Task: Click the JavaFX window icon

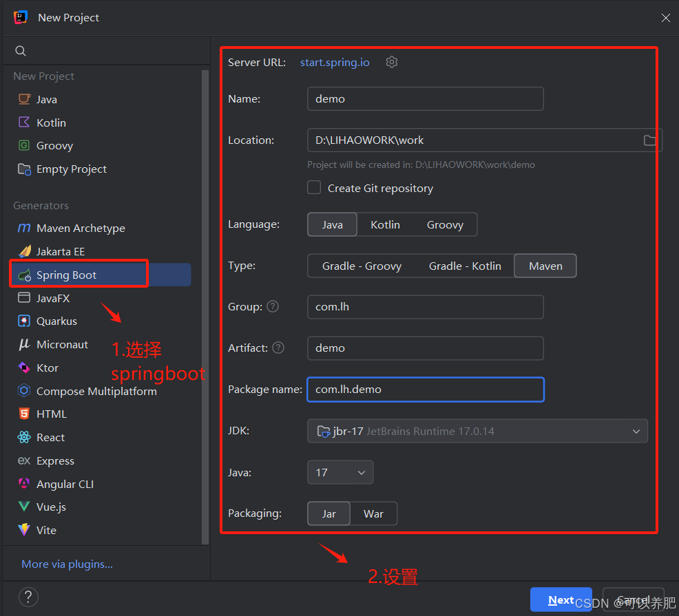Action: (x=24, y=297)
